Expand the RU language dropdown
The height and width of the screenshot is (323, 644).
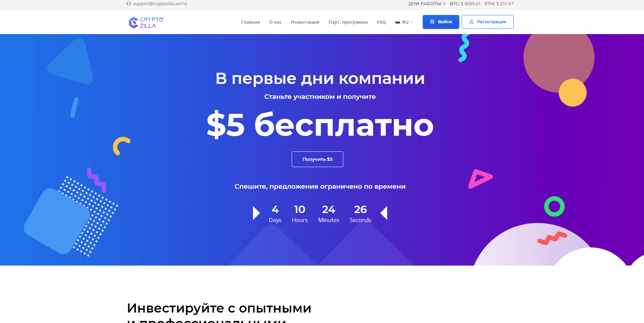click(404, 22)
